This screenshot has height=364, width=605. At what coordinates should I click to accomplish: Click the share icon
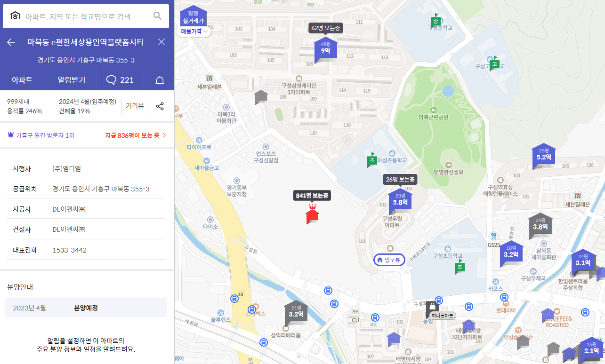[x=160, y=106]
